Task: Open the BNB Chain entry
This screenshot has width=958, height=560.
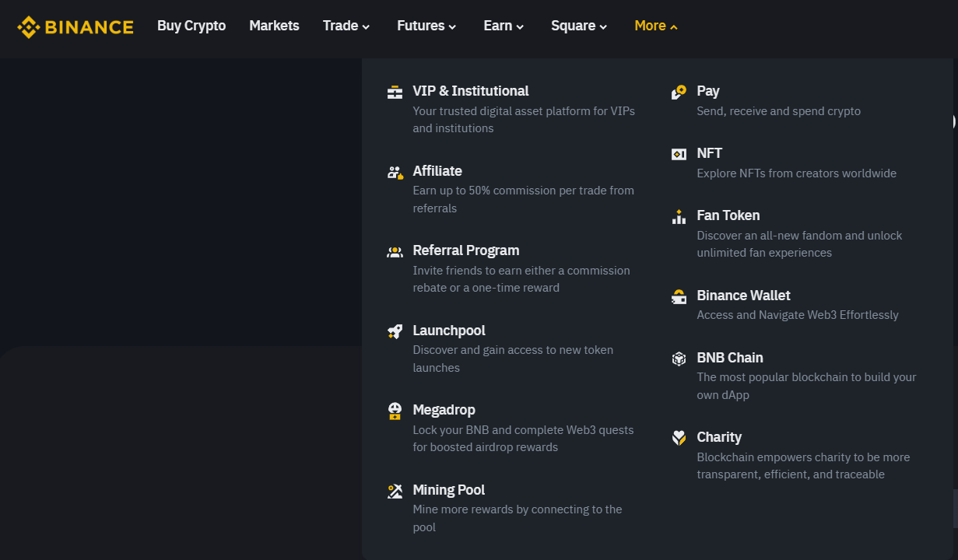Action: 796,376
